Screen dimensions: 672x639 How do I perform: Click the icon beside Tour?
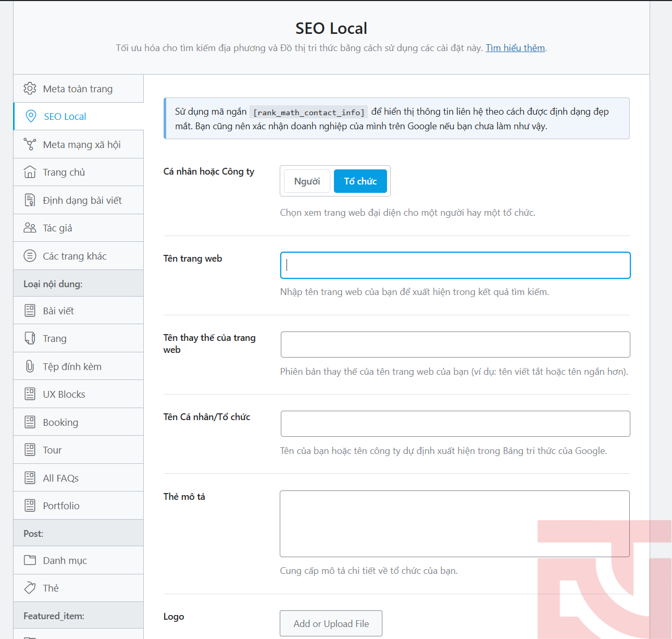pos(30,450)
